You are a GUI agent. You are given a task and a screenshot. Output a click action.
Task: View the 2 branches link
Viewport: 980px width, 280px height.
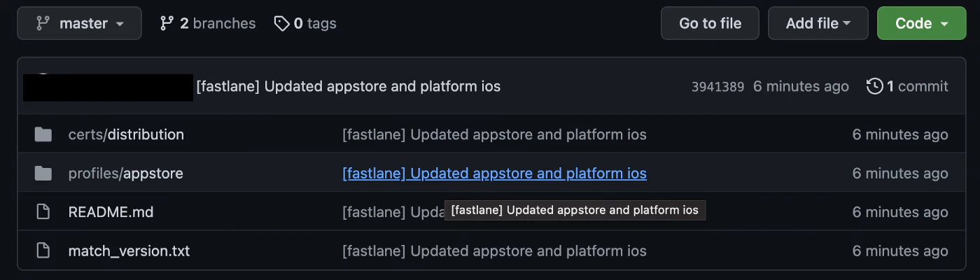[x=208, y=24]
